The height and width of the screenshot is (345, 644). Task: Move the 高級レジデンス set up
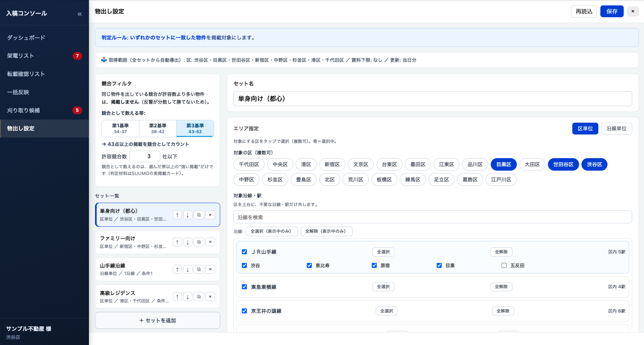[x=177, y=297]
